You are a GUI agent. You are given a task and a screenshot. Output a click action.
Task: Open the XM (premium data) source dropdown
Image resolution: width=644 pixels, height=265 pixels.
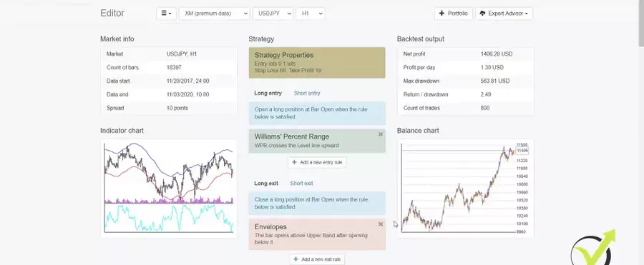pyautogui.click(x=215, y=14)
